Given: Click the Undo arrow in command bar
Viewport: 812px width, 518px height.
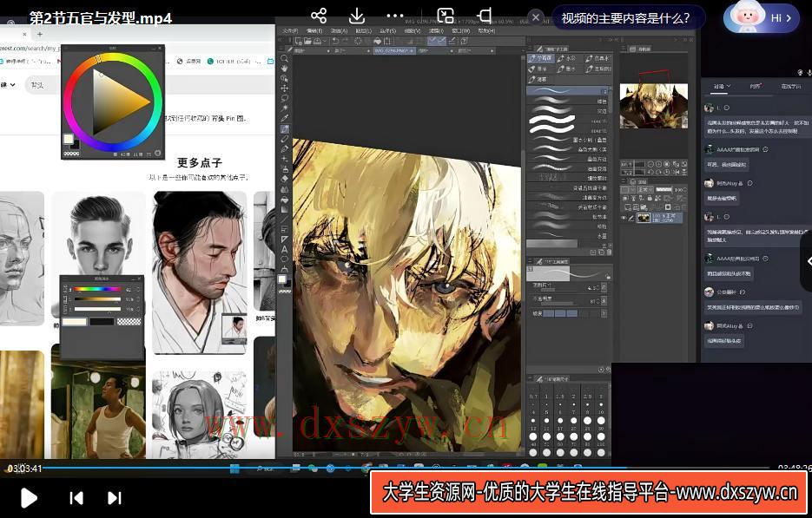Looking at the screenshot, I should [335, 41].
